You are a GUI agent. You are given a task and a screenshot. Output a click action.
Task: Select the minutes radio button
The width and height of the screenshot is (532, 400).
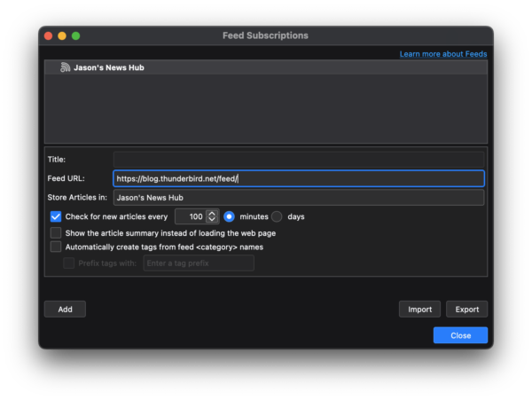(x=229, y=216)
